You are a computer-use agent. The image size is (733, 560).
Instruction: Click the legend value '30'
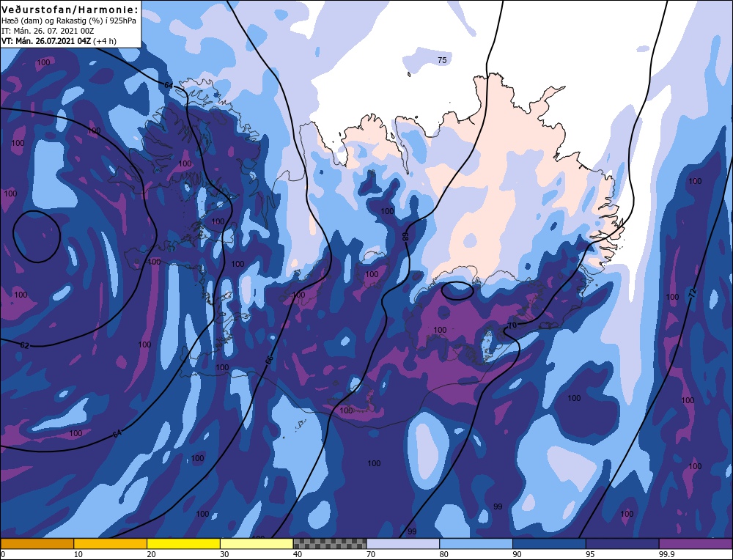(224, 554)
